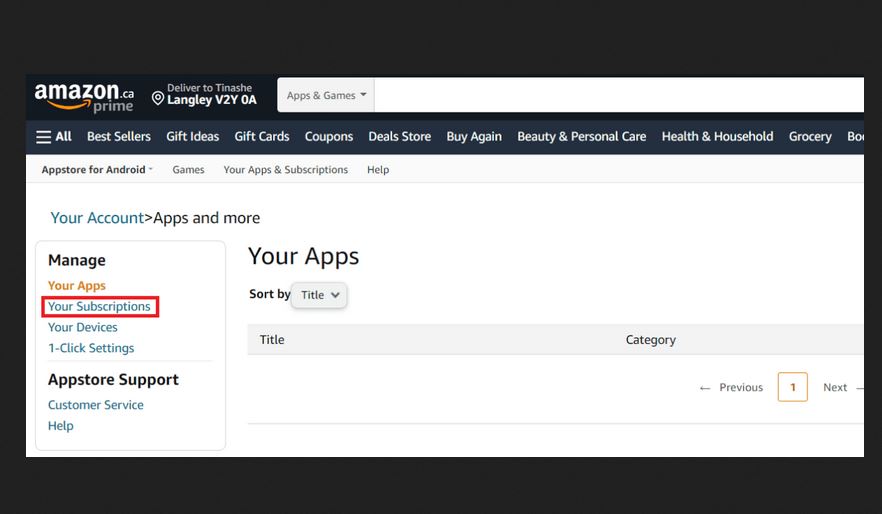
Task: Open Health & Household
Action: coord(717,137)
